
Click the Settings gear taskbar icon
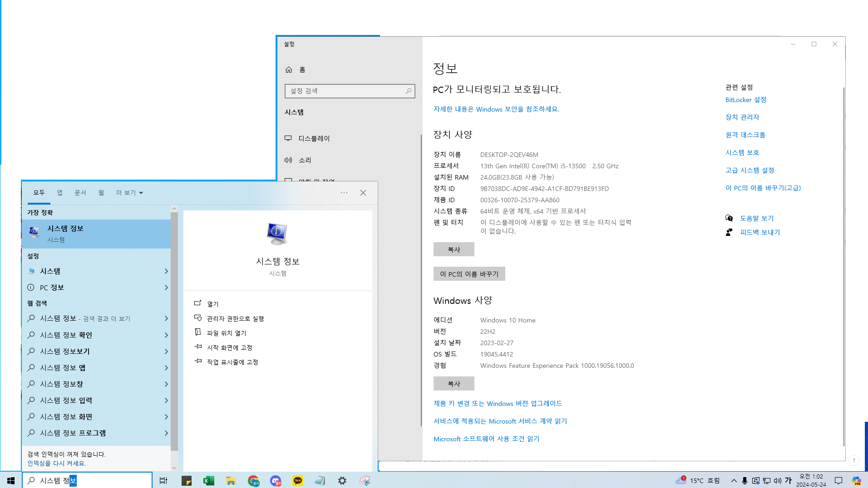point(342,480)
